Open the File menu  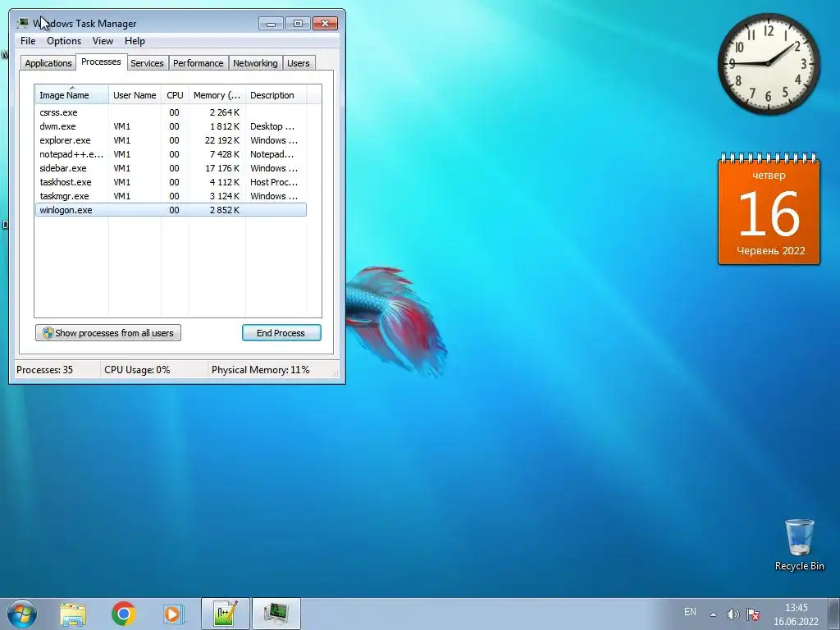point(28,41)
